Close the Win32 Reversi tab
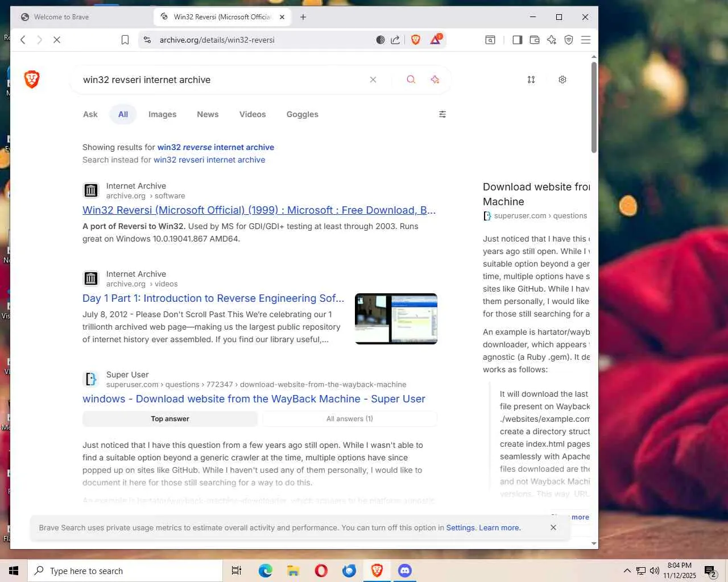Image resolution: width=728 pixels, height=582 pixels. (282, 17)
